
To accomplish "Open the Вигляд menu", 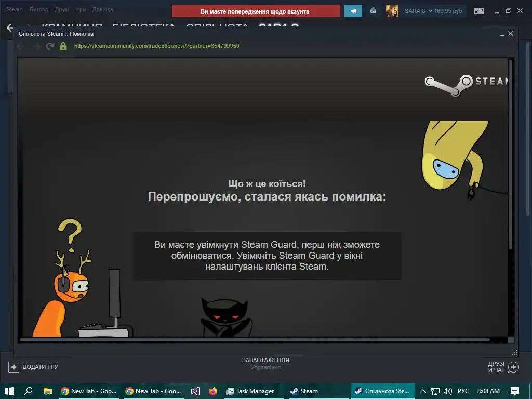I will pyautogui.click(x=38, y=9).
